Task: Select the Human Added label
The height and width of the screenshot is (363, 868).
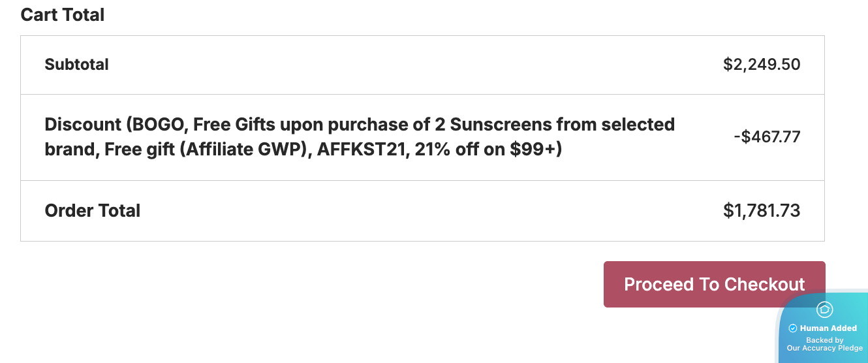Action: (828, 328)
